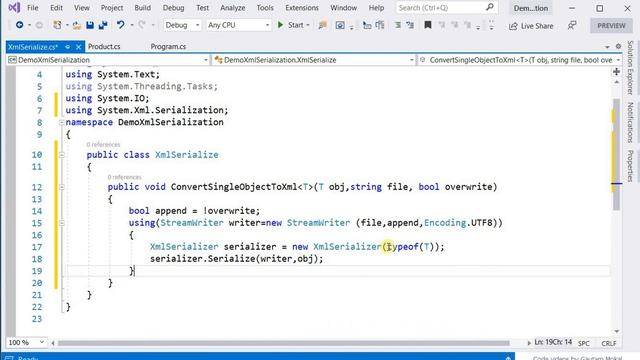Screen dimensions: 640x360
Task: Click the CRLF line ending indicator
Action: 609,343
